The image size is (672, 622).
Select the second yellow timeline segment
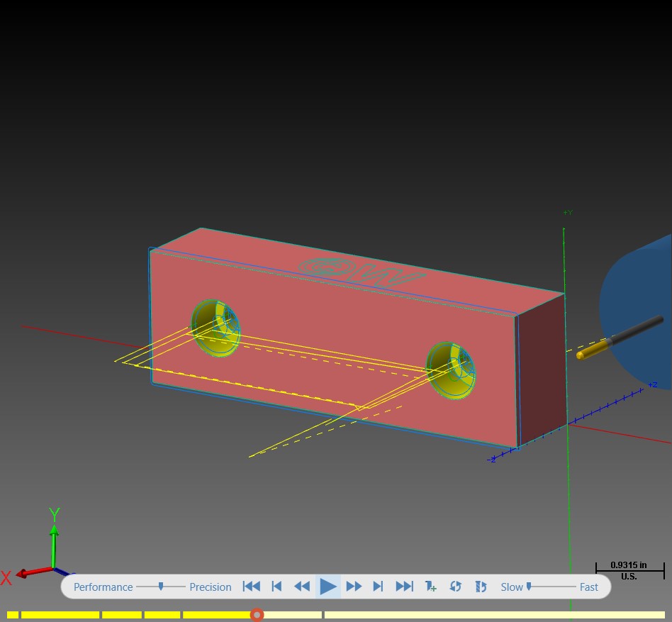(60, 615)
